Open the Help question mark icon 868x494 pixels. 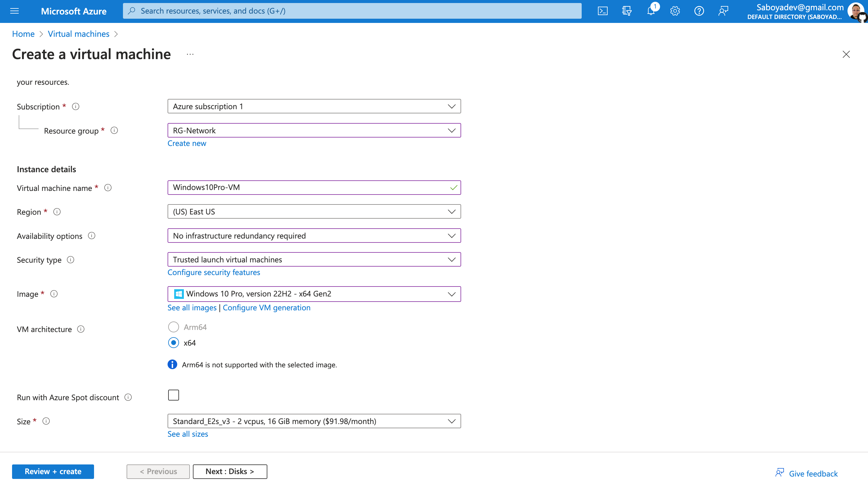pos(699,11)
